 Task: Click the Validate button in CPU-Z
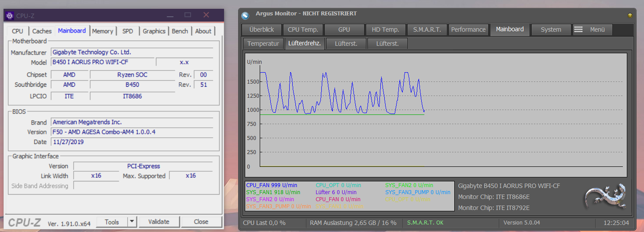[x=158, y=221]
